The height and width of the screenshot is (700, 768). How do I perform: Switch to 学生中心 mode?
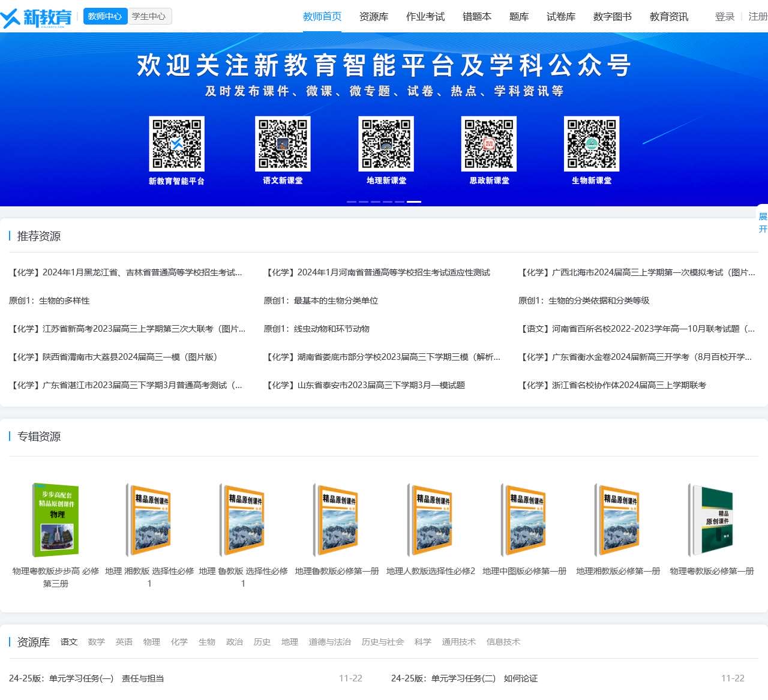click(x=149, y=16)
